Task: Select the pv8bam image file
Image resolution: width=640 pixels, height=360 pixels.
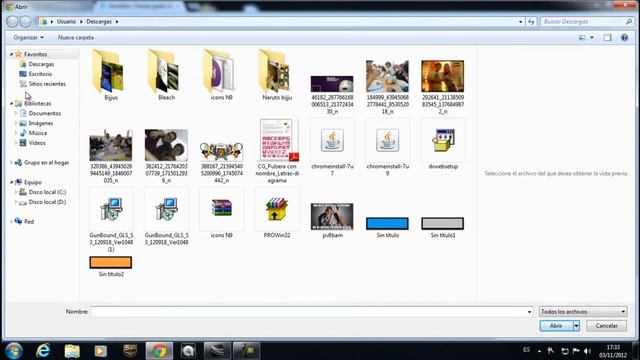Action: [332, 220]
